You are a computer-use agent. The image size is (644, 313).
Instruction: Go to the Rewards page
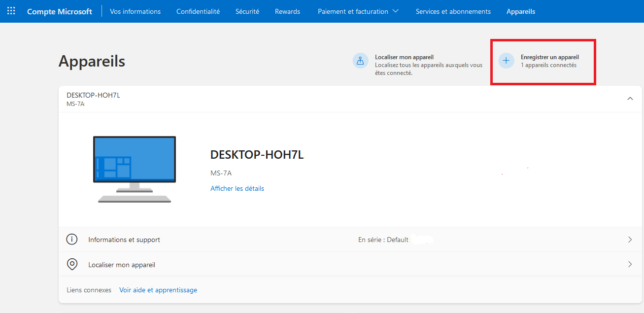pyautogui.click(x=287, y=11)
